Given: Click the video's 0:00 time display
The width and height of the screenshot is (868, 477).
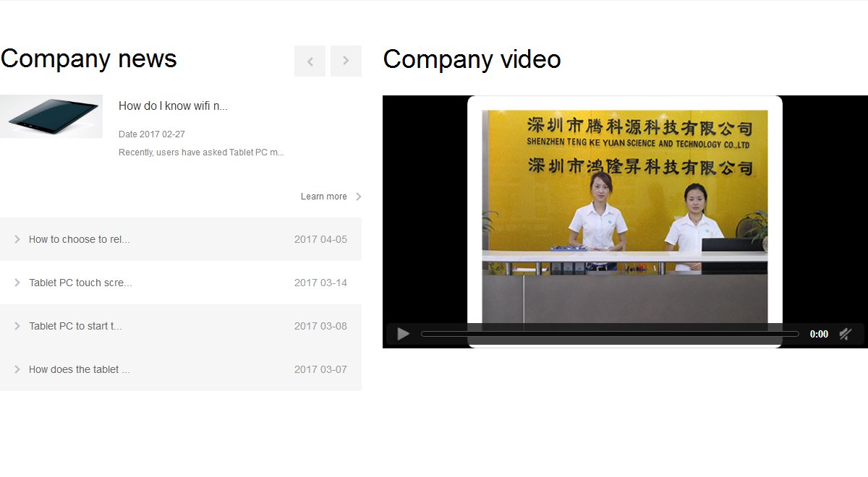Looking at the screenshot, I should point(819,334).
